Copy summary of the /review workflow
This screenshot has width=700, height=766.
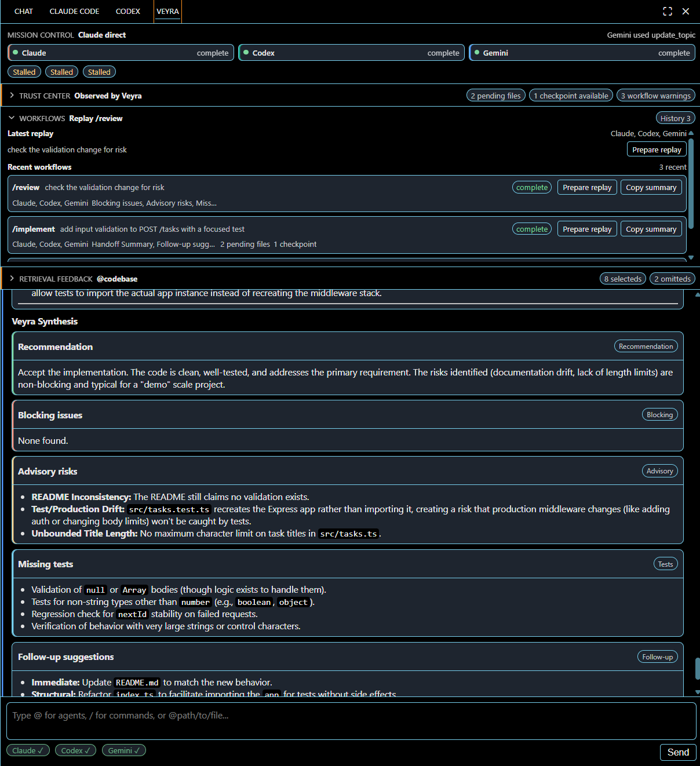click(x=651, y=187)
